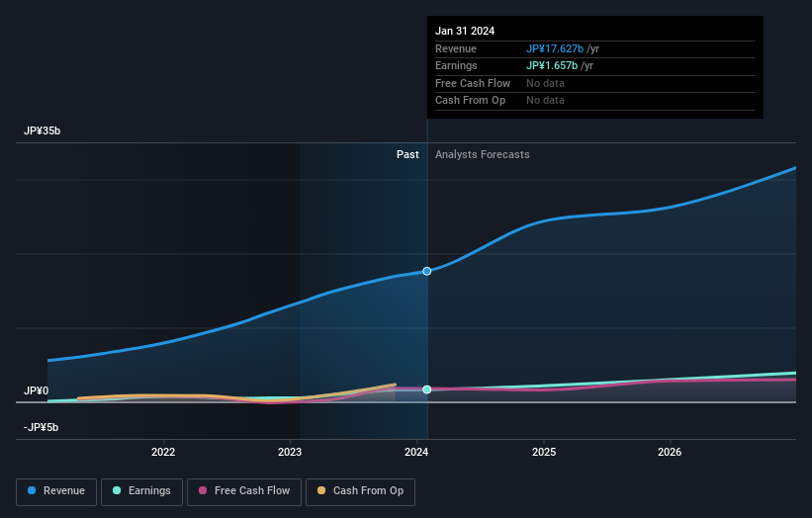Click the JP¥17.627b revenue value

(x=555, y=48)
